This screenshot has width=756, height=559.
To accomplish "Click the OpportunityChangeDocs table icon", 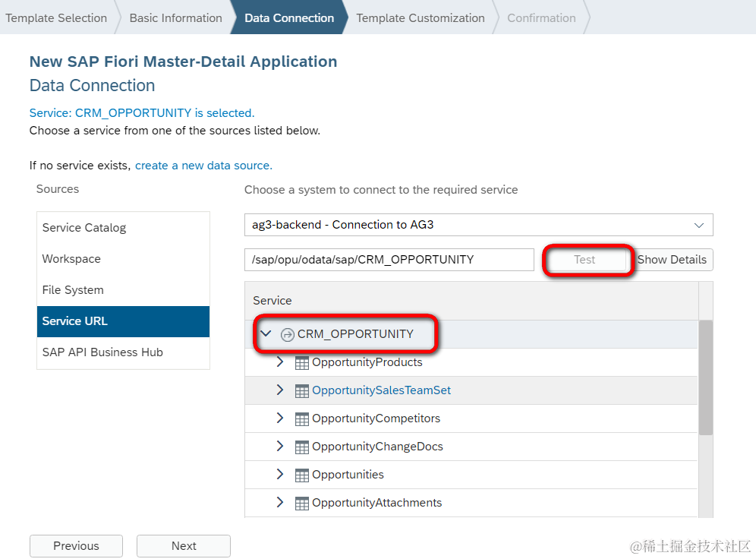I will (x=302, y=447).
